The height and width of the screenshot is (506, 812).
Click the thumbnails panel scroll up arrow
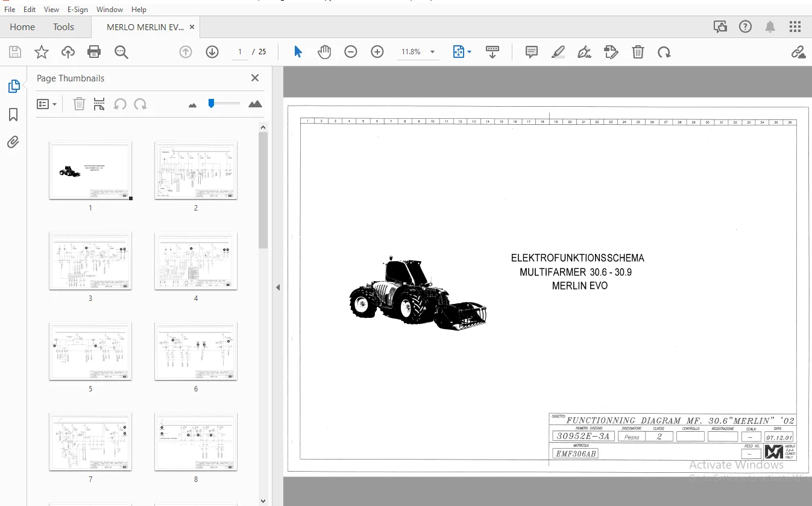(263, 127)
